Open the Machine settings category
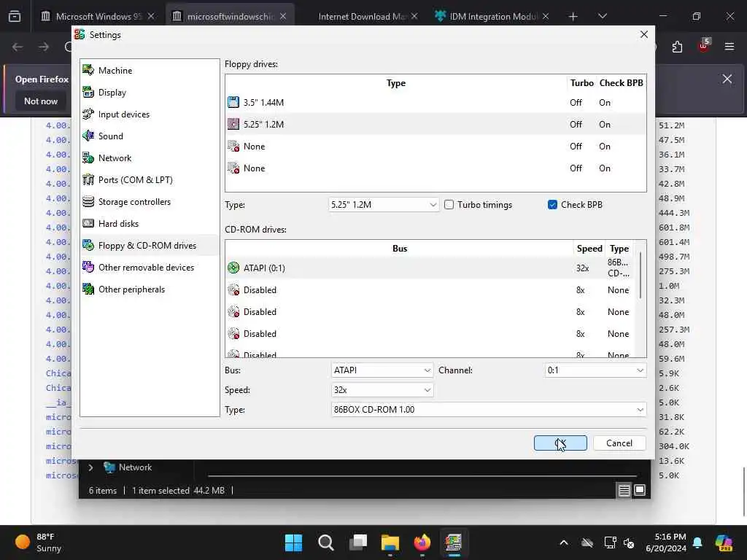This screenshot has height=560, width=747. [x=149, y=71]
